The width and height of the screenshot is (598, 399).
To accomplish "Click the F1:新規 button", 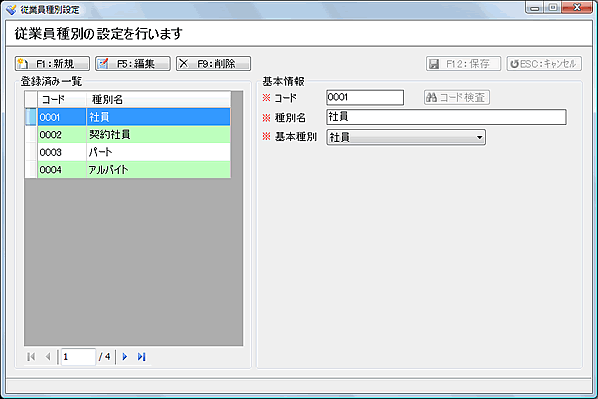I will [x=52, y=64].
